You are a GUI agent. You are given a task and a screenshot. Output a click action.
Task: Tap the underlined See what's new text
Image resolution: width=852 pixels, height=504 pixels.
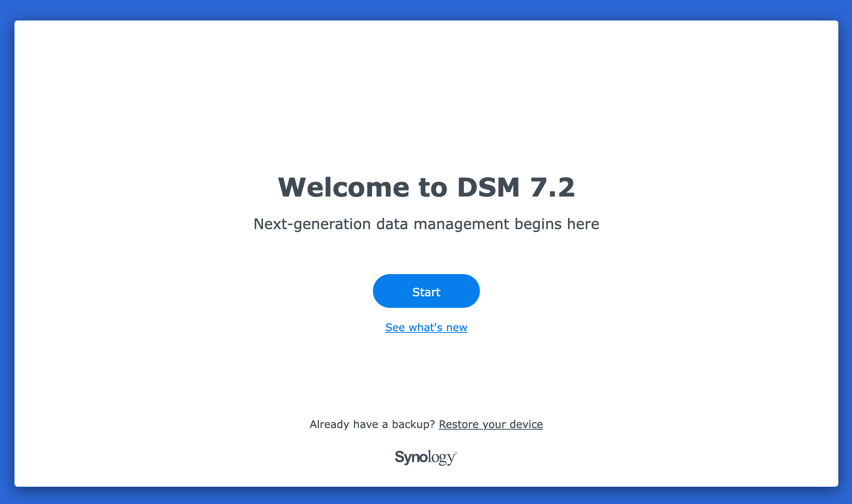(426, 328)
